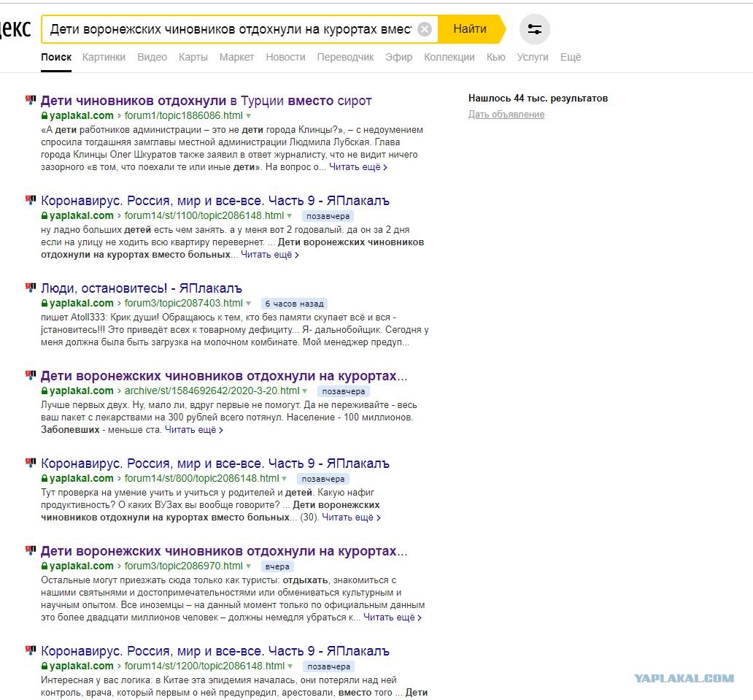753x700 pixels.
Task: Click the favicon beside 'Дети чиновников отдохнули в Турции'
Action: (31, 100)
